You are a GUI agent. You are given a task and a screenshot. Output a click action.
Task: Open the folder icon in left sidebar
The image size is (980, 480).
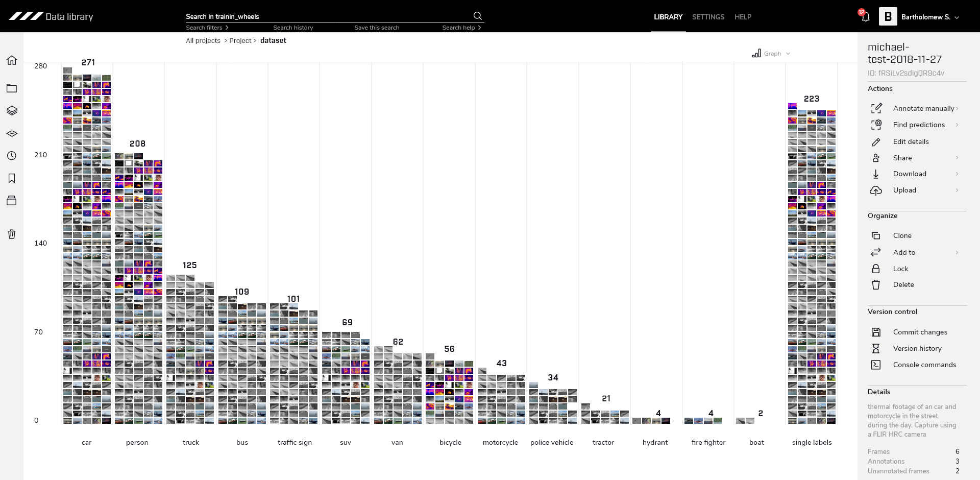pos(12,88)
